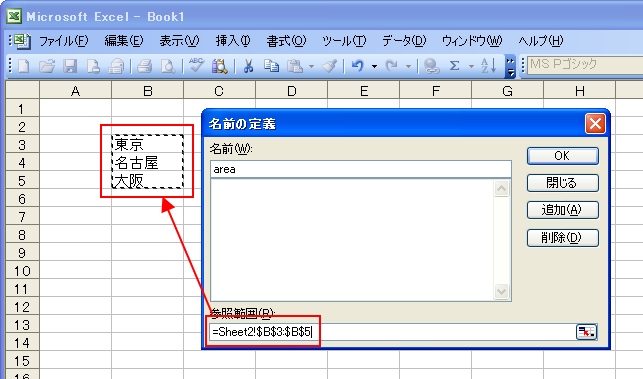Click the 参照範囲 field with =Sheet2!$B$3:$B$5

tap(393, 332)
